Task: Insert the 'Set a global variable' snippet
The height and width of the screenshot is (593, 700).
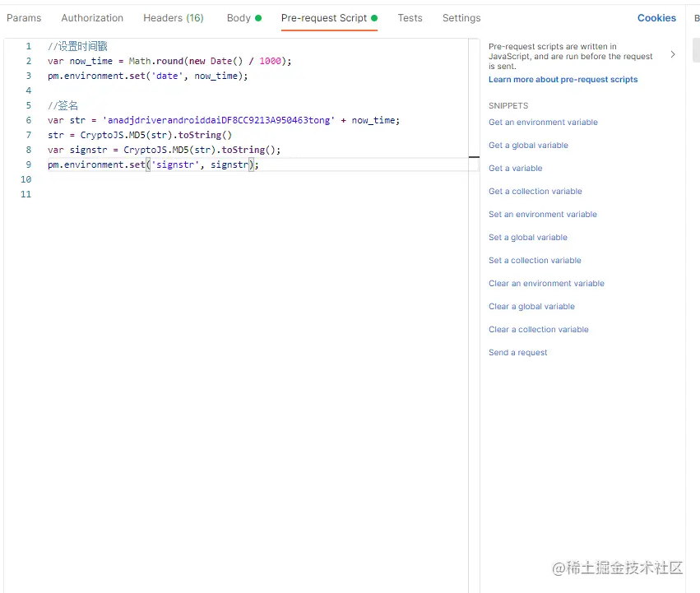Action: (x=527, y=237)
